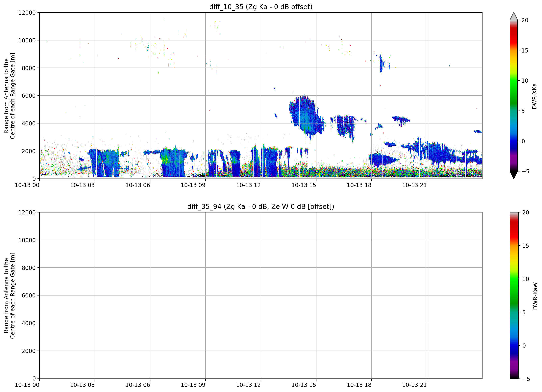This screenshot has width=542, height=392.
Task: Click the 10 tick on bottom colorbar
Action: click(x=526, y=279)
